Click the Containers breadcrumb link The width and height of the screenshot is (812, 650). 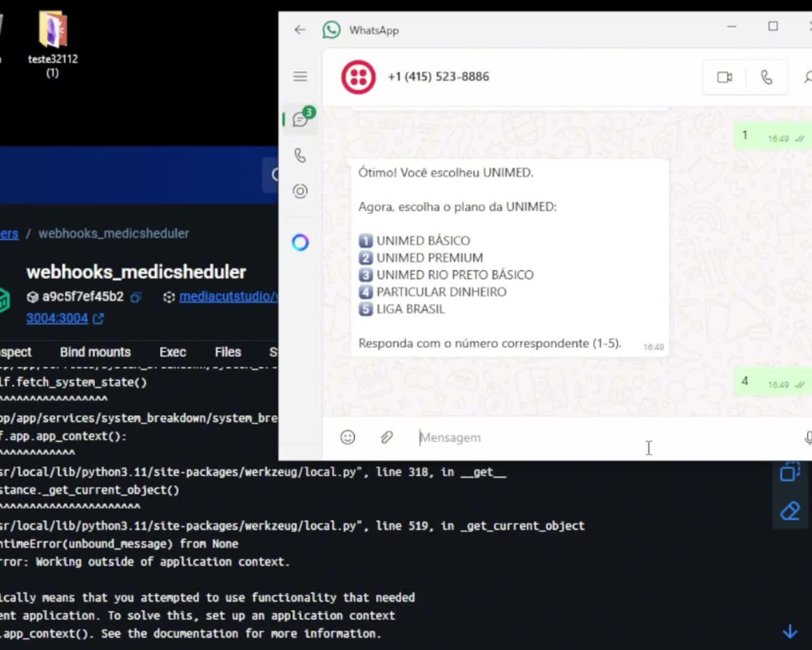(9, 234)
